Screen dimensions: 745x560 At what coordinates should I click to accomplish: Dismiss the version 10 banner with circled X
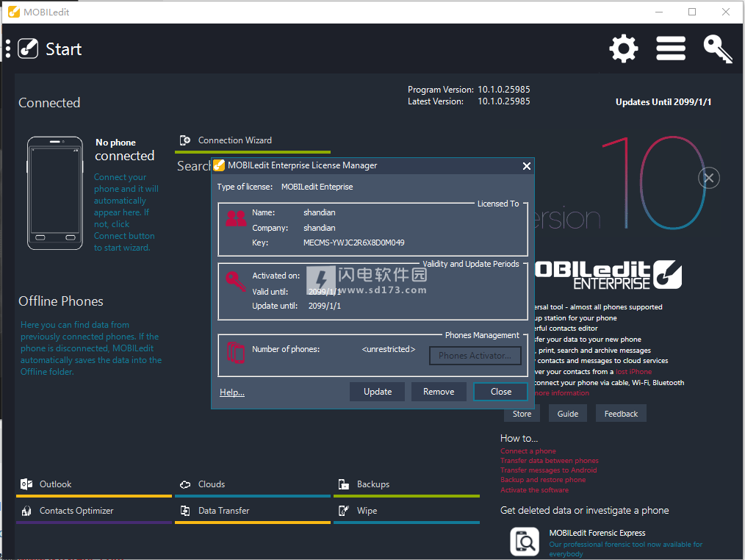[x=709, y=178]
